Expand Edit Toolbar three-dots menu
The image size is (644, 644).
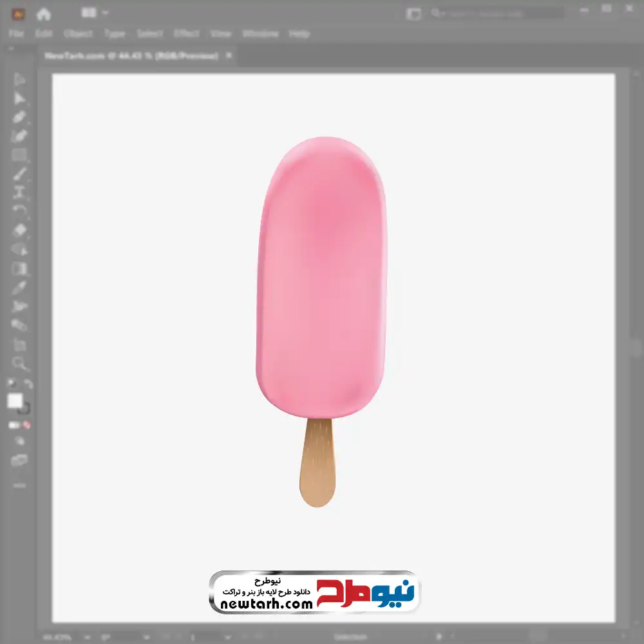pos(19,485)
